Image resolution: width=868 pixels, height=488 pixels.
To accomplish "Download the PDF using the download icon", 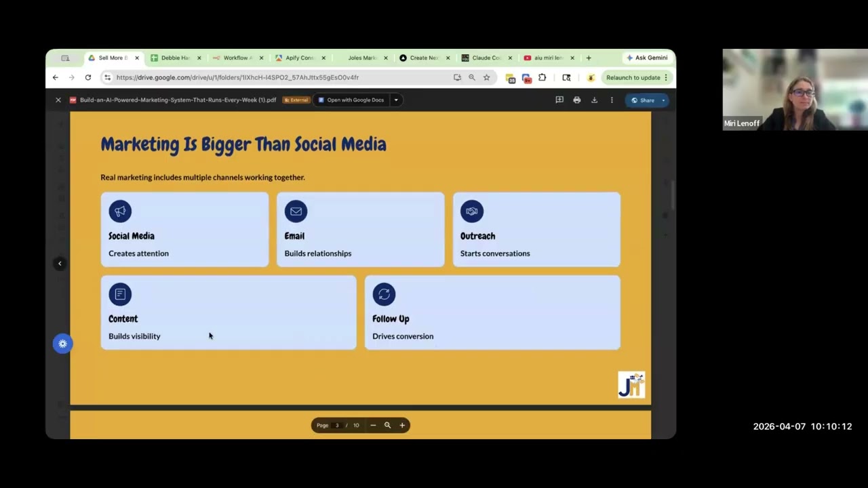I will pos(594,100).
